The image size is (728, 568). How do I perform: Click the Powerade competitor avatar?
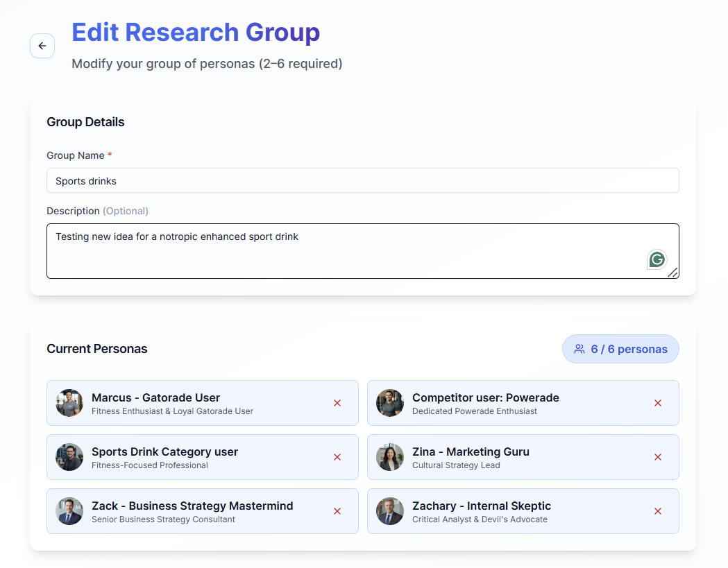click(x=390, y=403)
